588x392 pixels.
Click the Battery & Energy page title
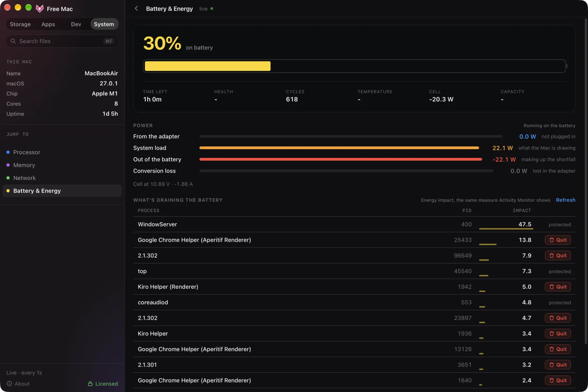tap(169, 8)
